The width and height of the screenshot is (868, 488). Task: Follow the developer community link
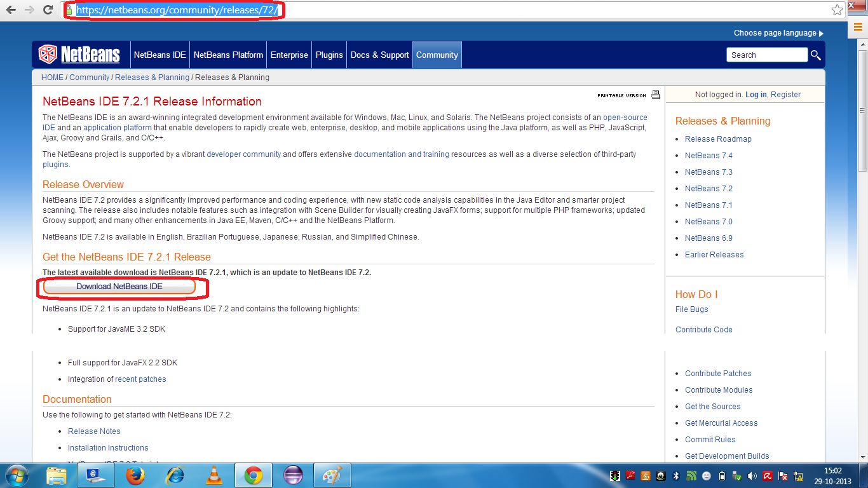[x=244, y=154]
